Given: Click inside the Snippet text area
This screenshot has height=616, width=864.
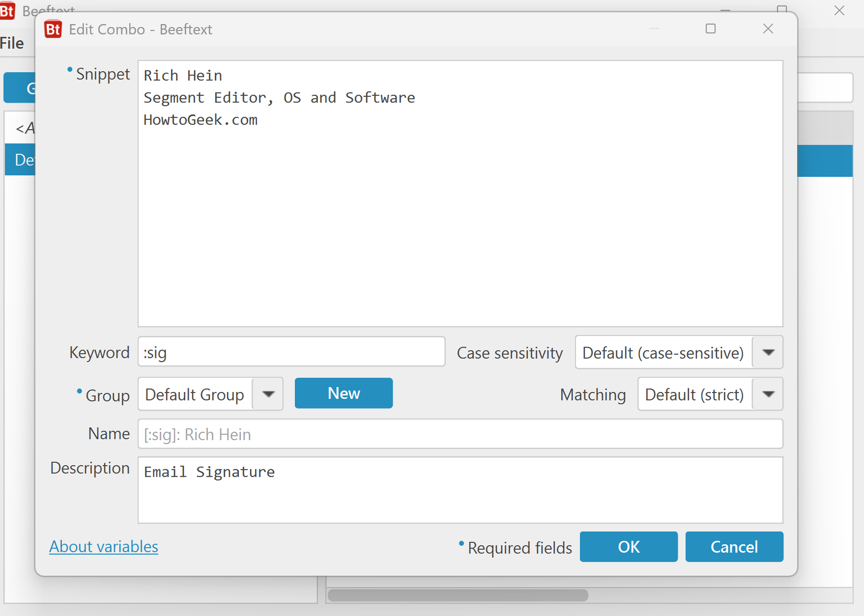Looking at the screenshot, I should [460, 194].
